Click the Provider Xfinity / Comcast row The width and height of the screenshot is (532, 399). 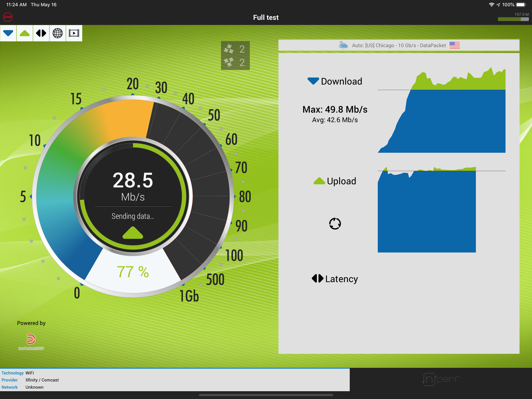[x=30, y=380]
